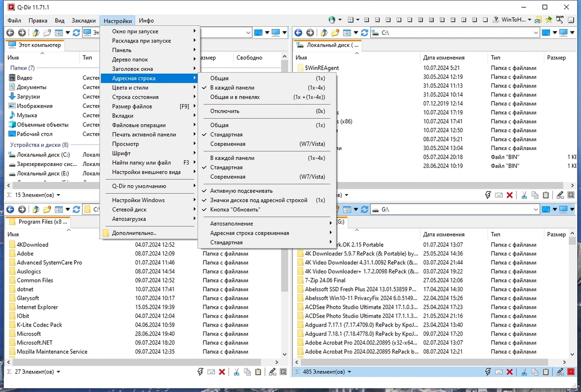Screen dimensions: 581x392
Task: Open the Файл menu
Action: [x=14, y=21]
